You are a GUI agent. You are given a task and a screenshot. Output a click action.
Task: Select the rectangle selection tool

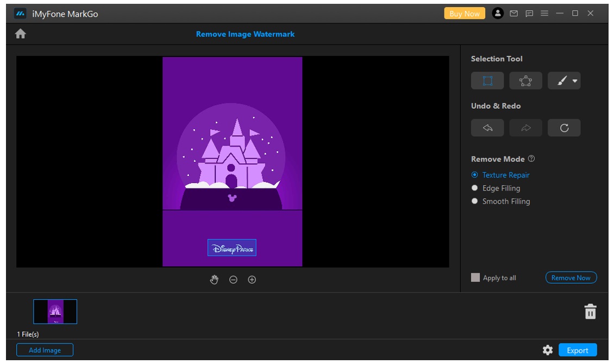[487, 80]
